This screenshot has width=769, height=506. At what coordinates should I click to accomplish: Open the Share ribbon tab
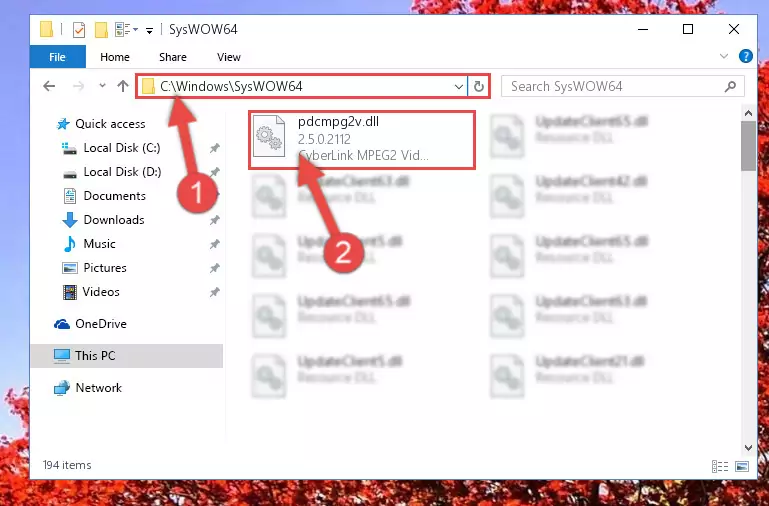click(x=173, y=57)
